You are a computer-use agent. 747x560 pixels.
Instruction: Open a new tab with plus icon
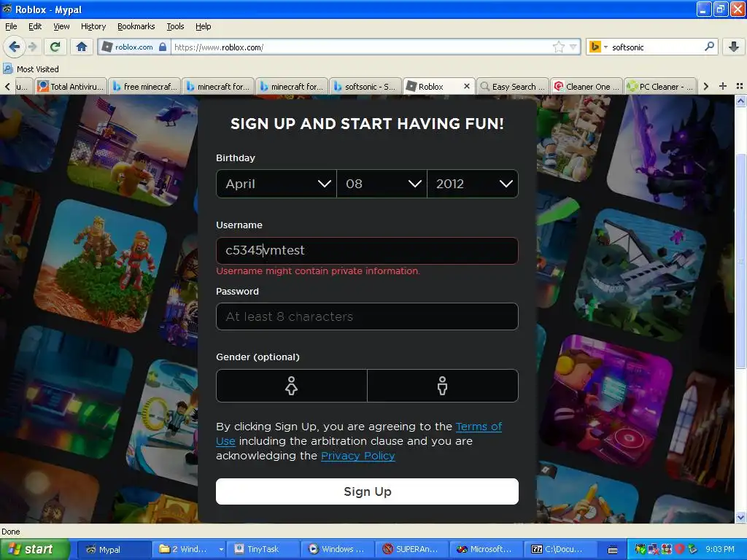point(723,86)
